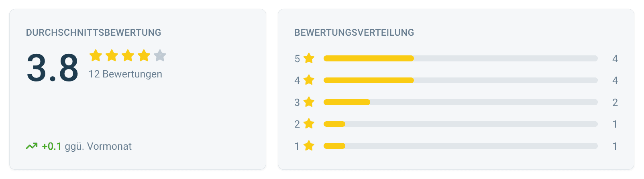
Task: Select the 1-star distribution progress bar
Action: [x=461, y=146]
